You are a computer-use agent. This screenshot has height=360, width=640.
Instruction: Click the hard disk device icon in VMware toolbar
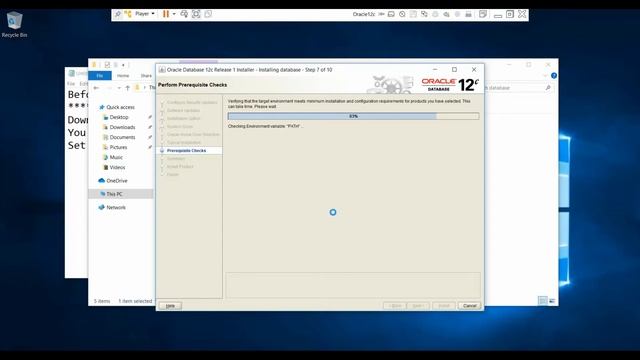pos(391,14)
